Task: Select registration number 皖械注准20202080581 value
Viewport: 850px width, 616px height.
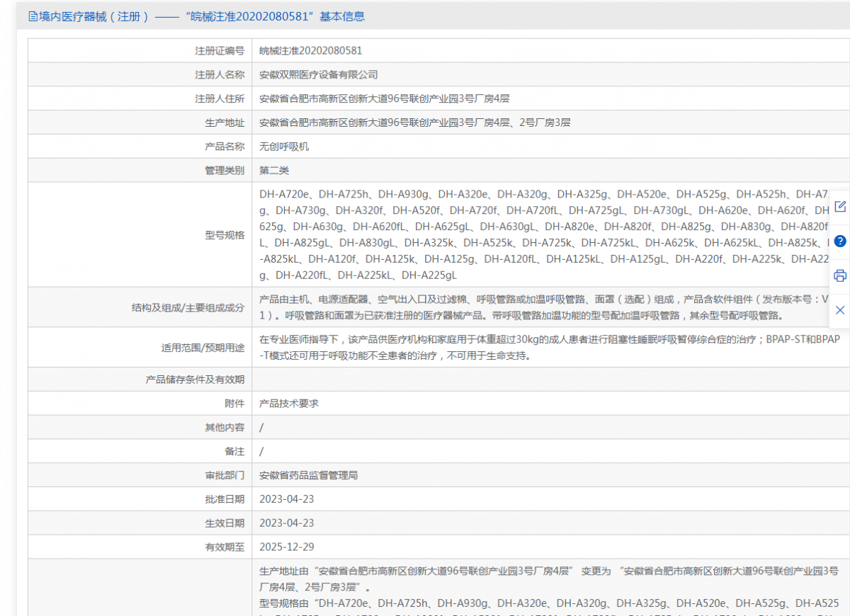Action: 311,51
